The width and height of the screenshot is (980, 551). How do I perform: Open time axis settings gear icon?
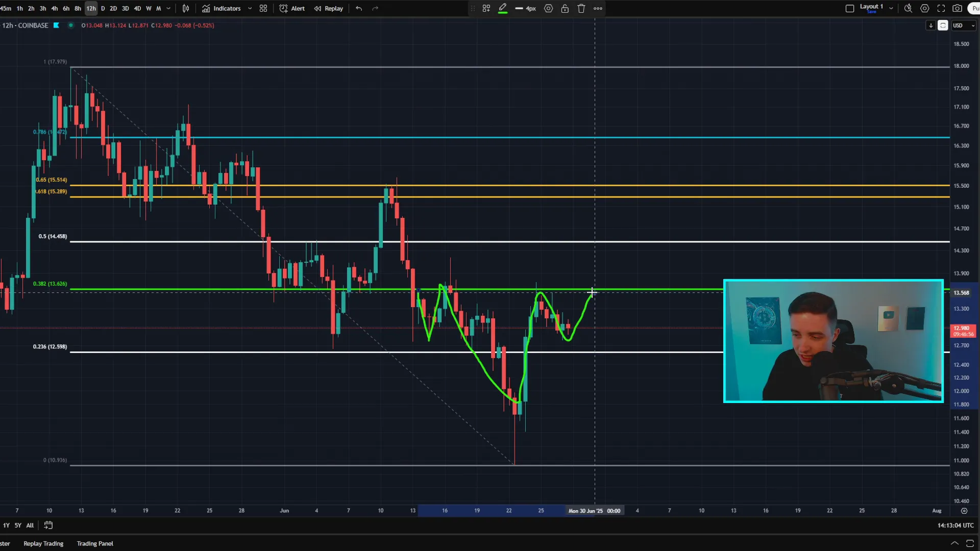[964, 511]
